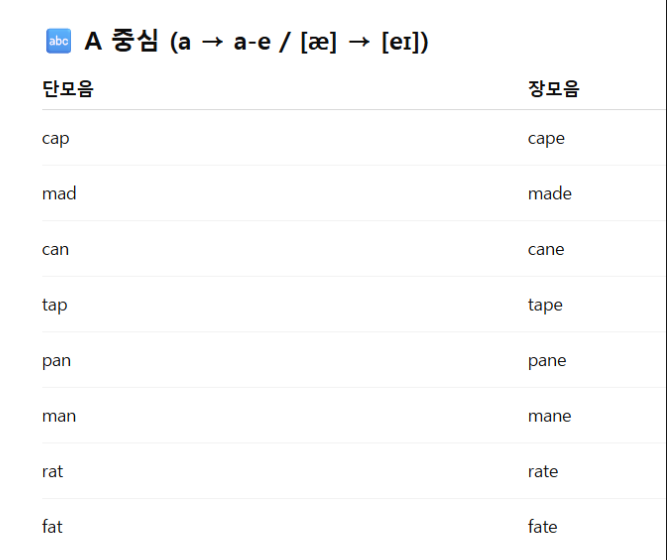The height and width of the screenshot is (560, 667).
Task: Click the 'mad' table cell
Action: click(59, 193)
